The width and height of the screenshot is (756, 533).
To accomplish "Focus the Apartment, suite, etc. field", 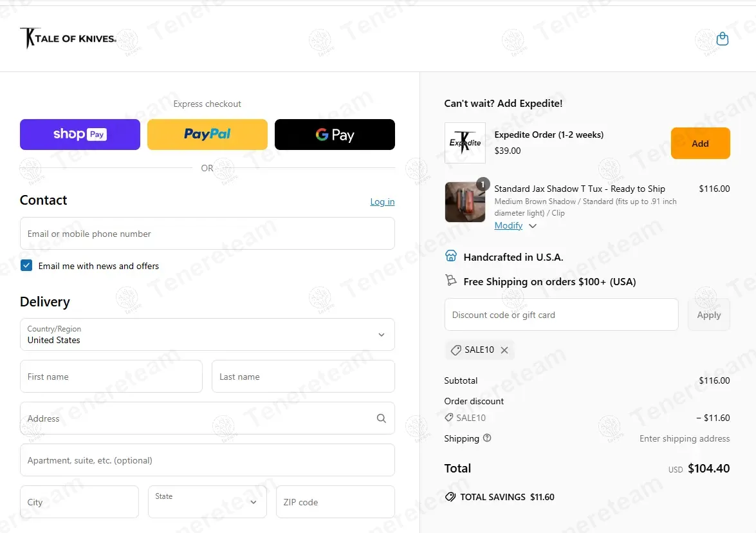I will [207, 460].
